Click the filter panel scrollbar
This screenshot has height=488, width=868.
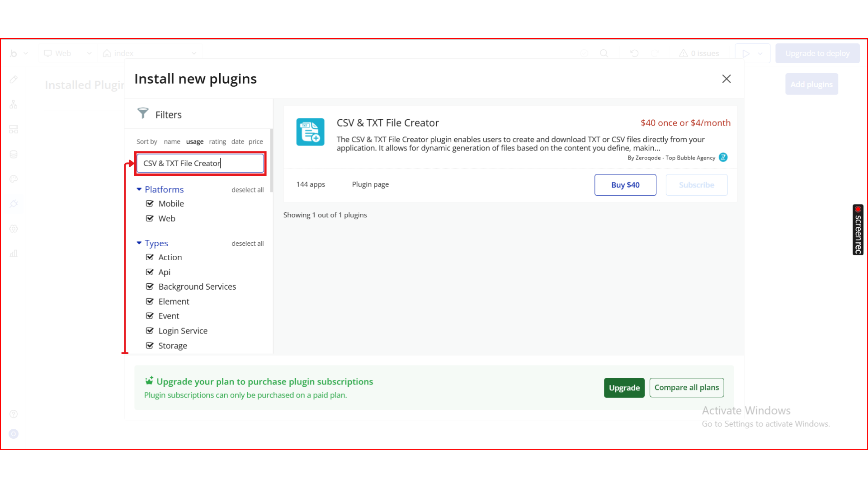coord(271,160)
